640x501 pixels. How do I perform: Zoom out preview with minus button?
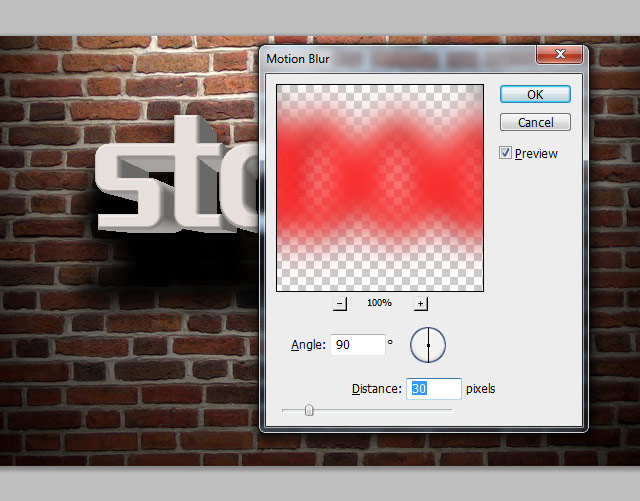point(340,303)
